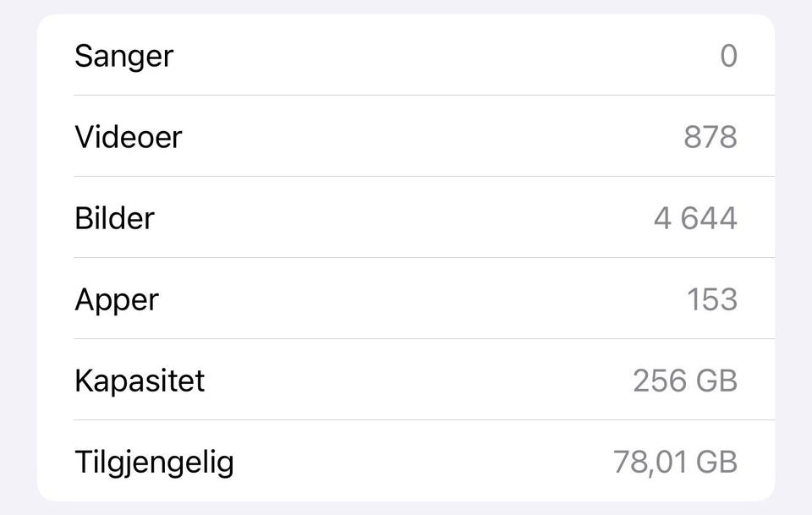Click the divider above the Tilgjengelig row
The height and width of the screenshot is (515, 812).
click(x=424, y=419)
